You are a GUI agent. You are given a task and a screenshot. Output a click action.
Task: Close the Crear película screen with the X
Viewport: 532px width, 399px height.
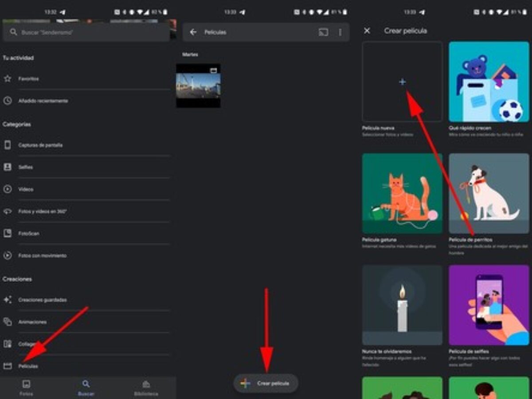coord(367,31)
